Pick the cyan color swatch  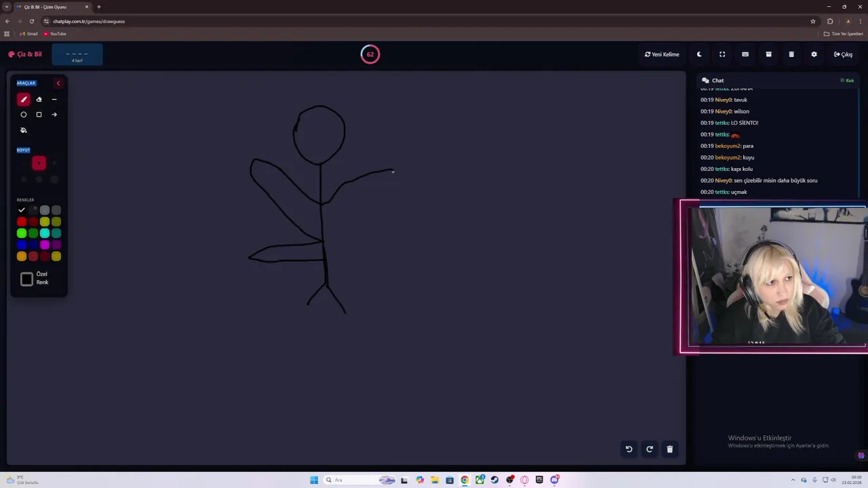(45, 233)
